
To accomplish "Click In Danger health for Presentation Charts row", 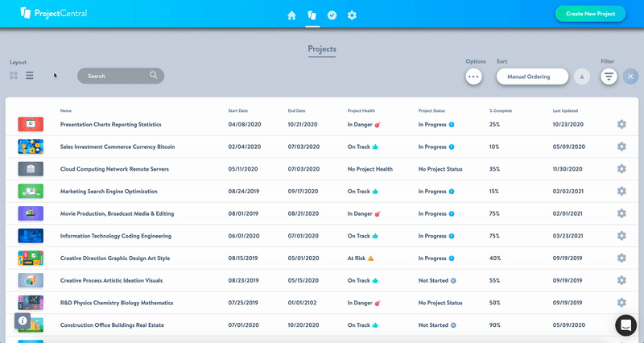I will click(x=364, y=125).
